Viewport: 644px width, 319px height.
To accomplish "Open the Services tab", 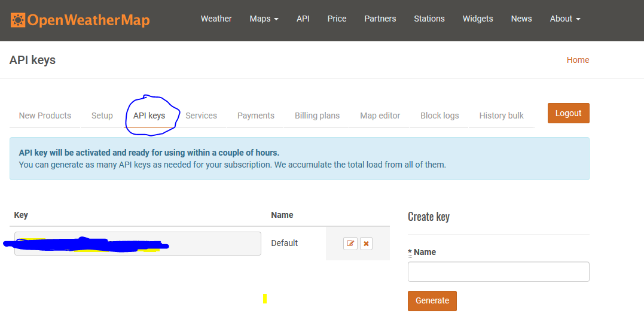I will [201, 116].
